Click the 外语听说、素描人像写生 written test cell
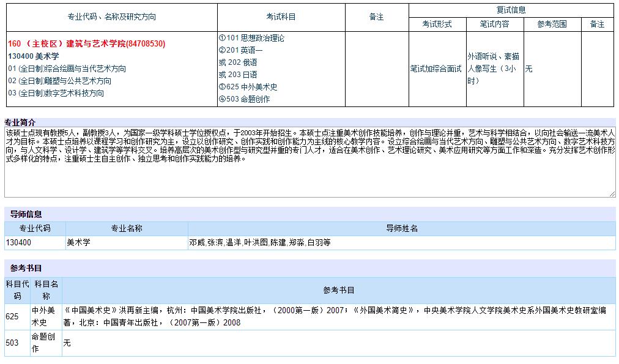Viewport: 619px width, 364px height. point(493,69)
